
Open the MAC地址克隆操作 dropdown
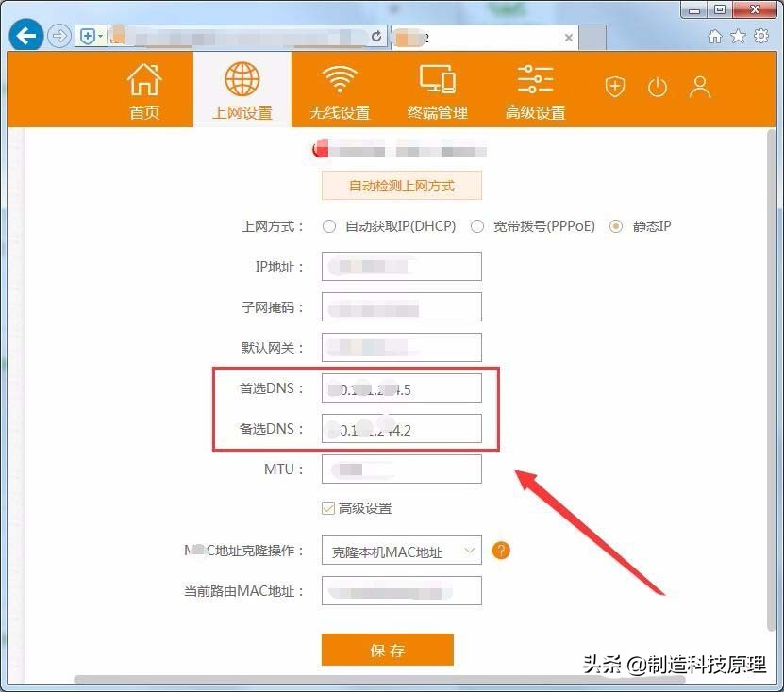[x=402, y=550]
